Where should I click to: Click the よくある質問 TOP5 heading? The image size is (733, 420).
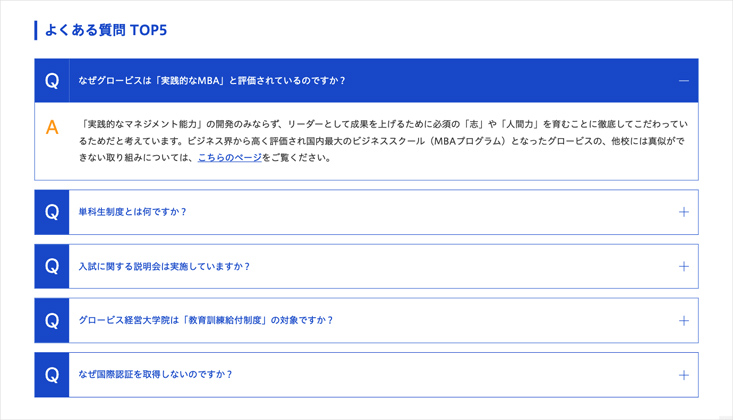click(106, 30)
